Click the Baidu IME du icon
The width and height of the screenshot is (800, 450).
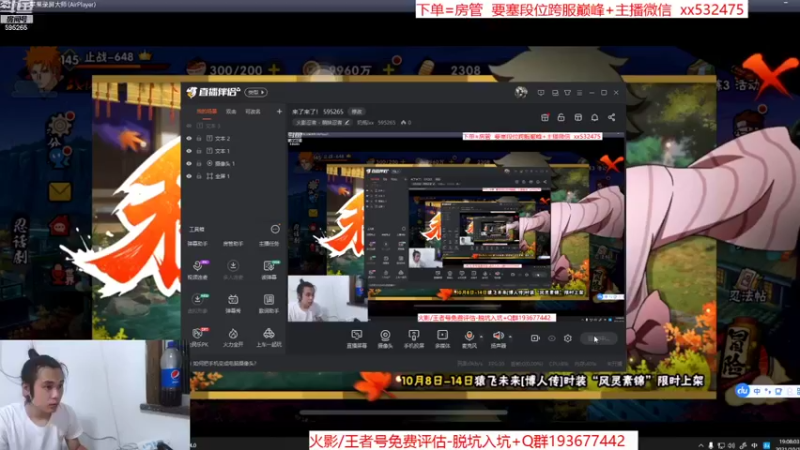pyautogui.click(x=742, y=391)
